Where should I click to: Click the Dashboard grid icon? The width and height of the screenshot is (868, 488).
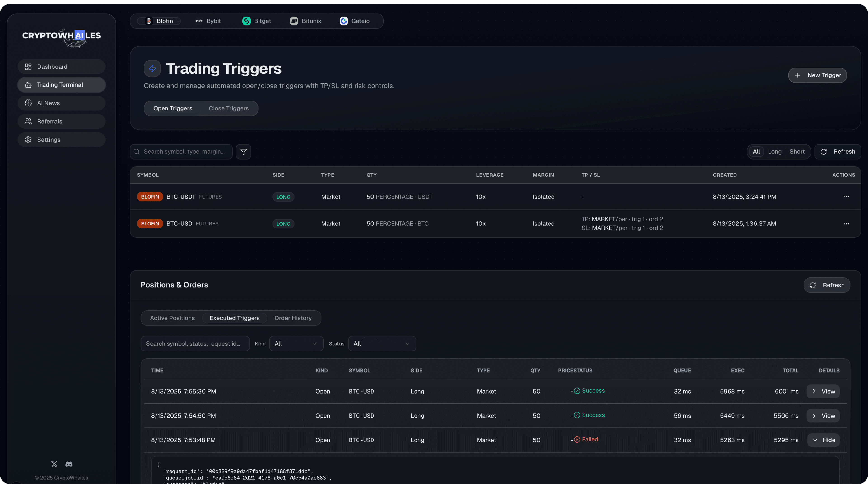28,67
